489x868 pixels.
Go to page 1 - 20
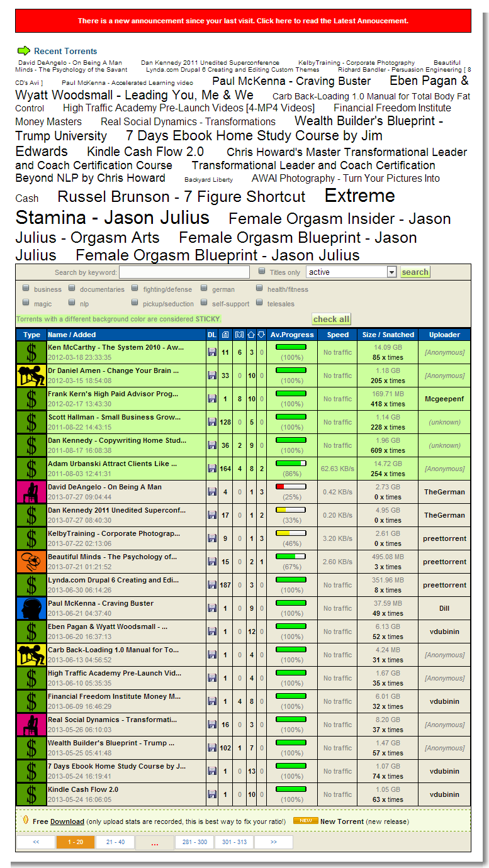(76, 842)
